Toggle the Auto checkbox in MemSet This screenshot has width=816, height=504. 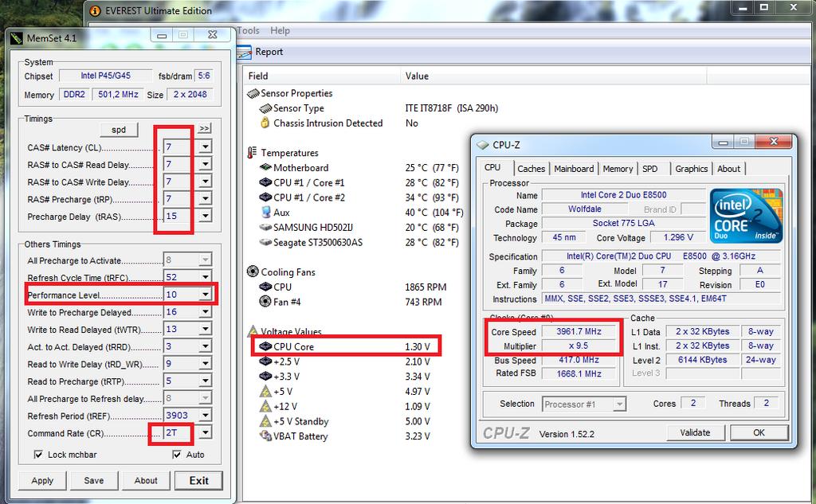coord(177,455)
